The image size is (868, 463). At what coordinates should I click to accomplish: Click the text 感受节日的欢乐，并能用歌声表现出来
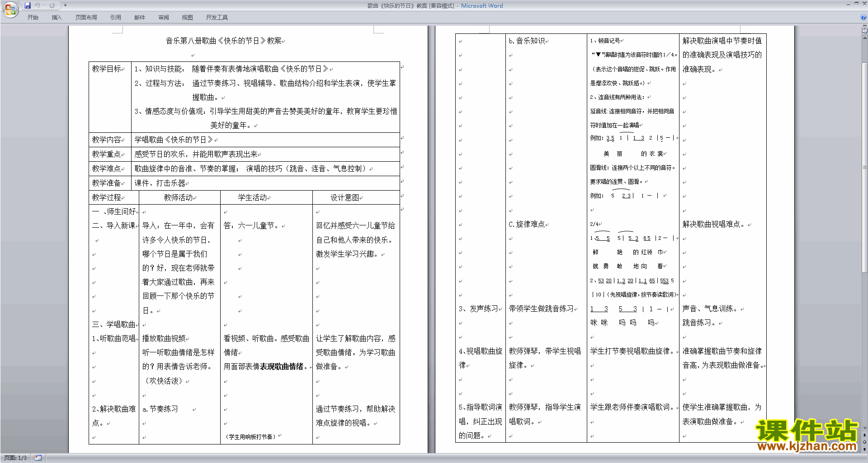click(x=196, y=154)
